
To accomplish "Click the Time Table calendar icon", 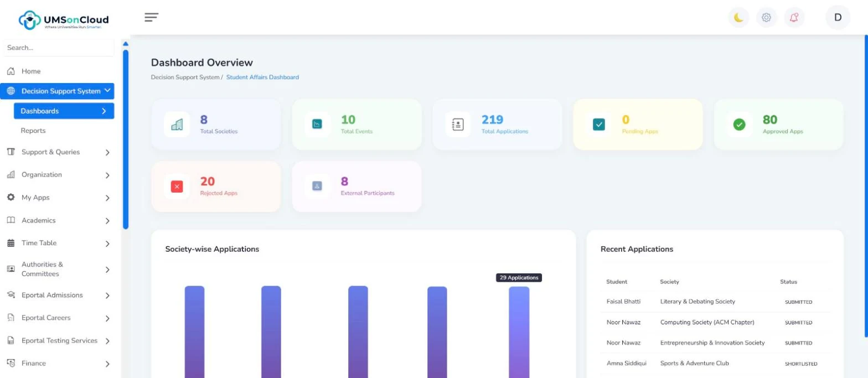I will [11, 243].
